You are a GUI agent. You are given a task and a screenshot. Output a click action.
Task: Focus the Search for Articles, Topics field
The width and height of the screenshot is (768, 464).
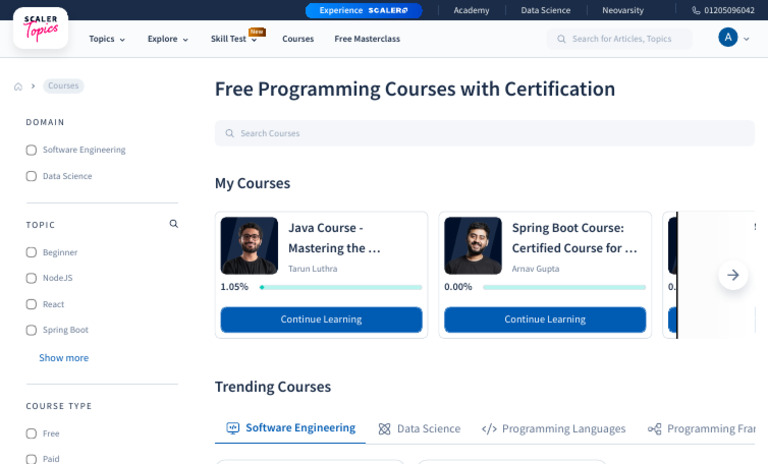619,39
